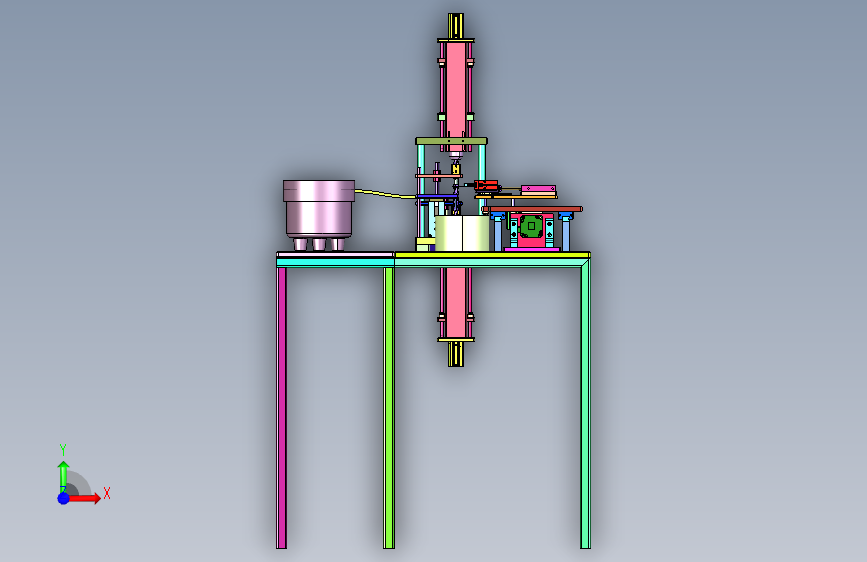Select the yellow feed rail from the bowl feeder

385,194
